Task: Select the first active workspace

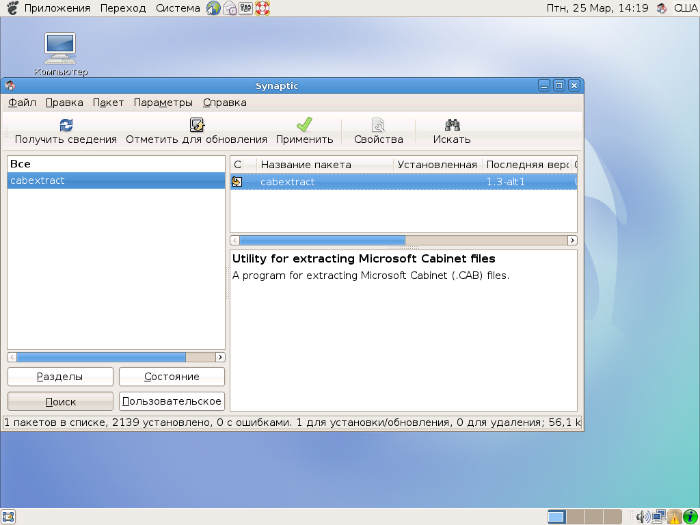Action: 557,517
